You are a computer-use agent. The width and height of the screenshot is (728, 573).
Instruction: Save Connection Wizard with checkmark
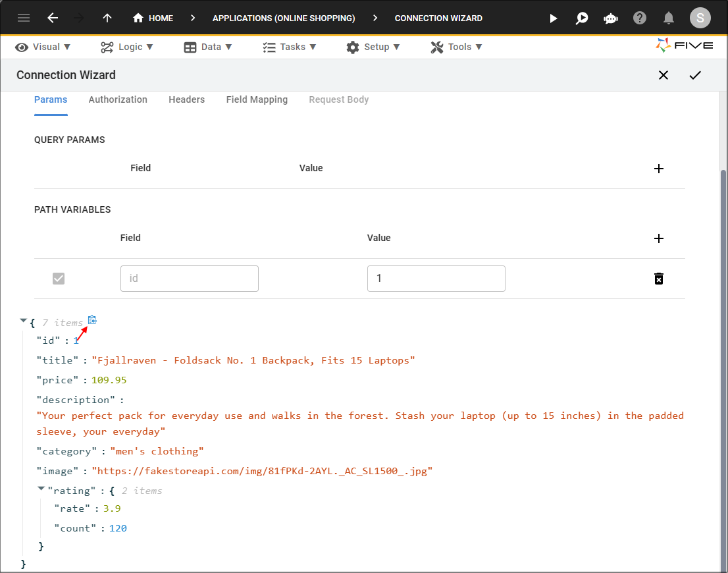coord(695,75)
